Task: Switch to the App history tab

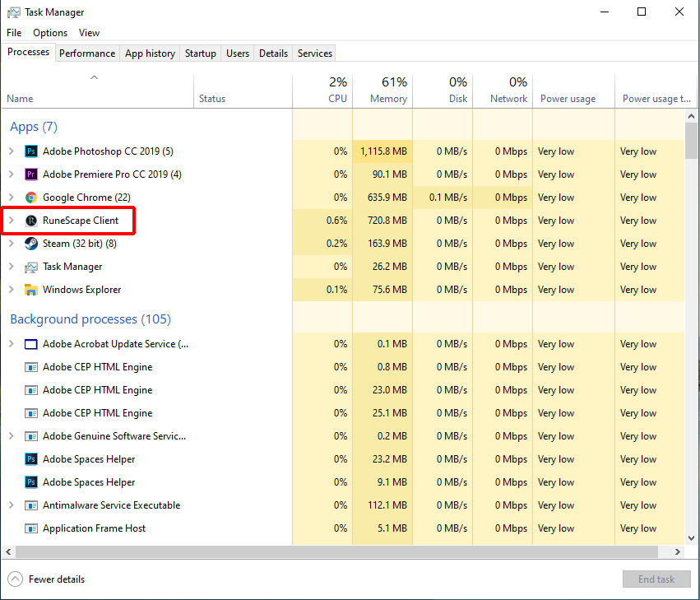Action: coord(150,53)
